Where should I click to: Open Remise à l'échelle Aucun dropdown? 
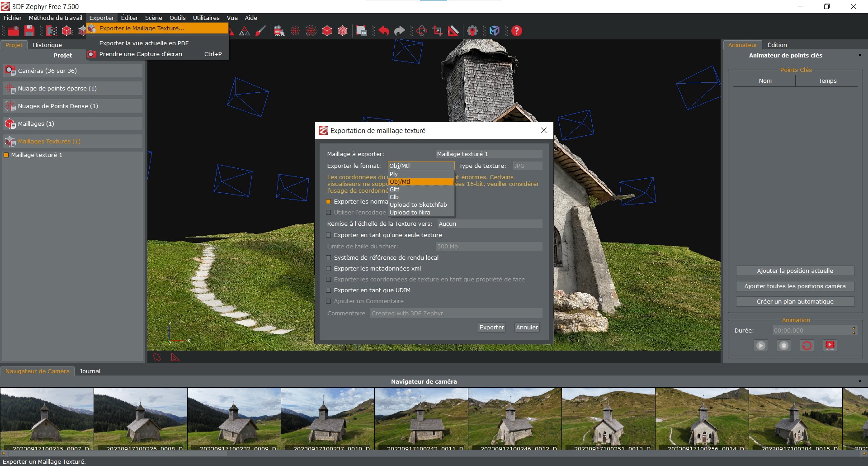pyautogui.click(x=490, y=224)
